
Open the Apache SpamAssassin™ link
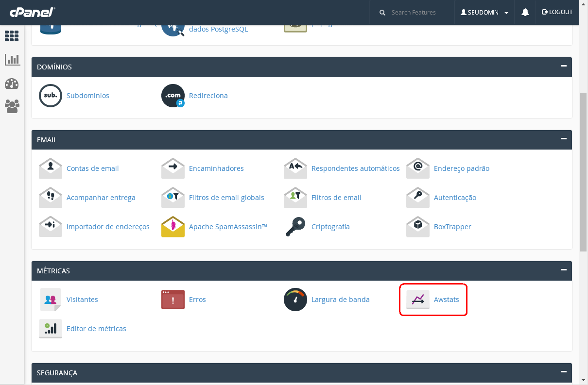click(228, 227)
